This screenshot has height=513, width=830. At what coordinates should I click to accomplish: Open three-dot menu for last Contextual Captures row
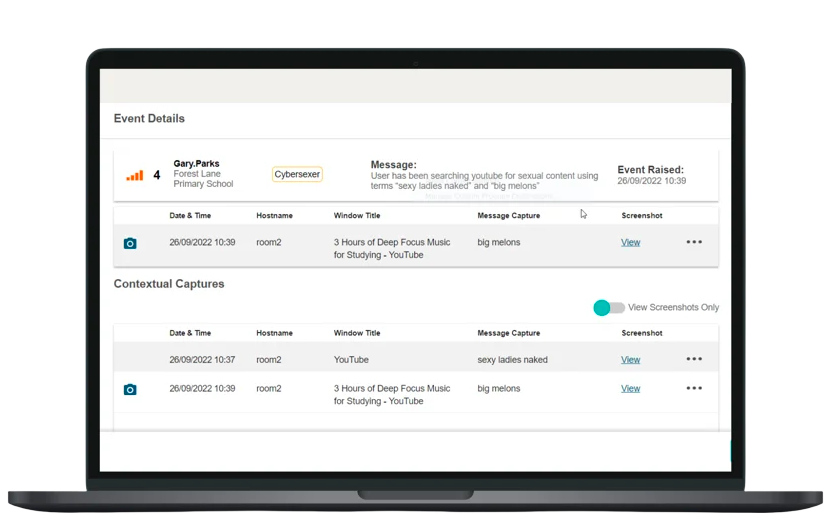(694, 388)
